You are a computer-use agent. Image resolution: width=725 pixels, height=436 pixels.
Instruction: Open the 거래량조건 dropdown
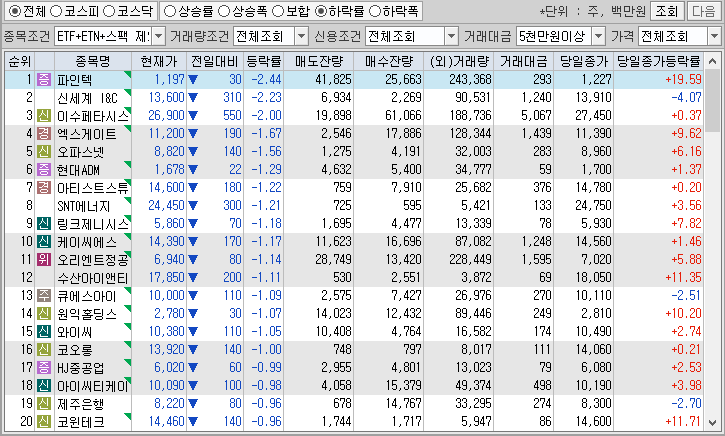tap(301, 36)
